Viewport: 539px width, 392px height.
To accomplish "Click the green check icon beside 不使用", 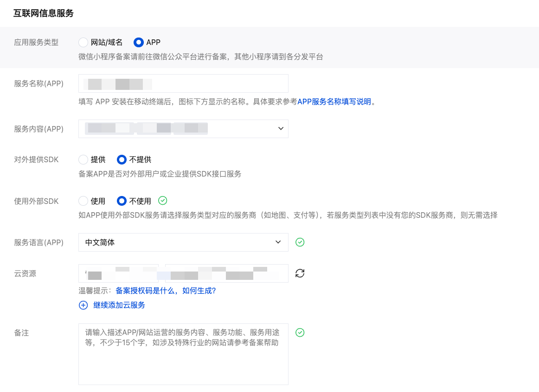I will [x=163, y=201].
